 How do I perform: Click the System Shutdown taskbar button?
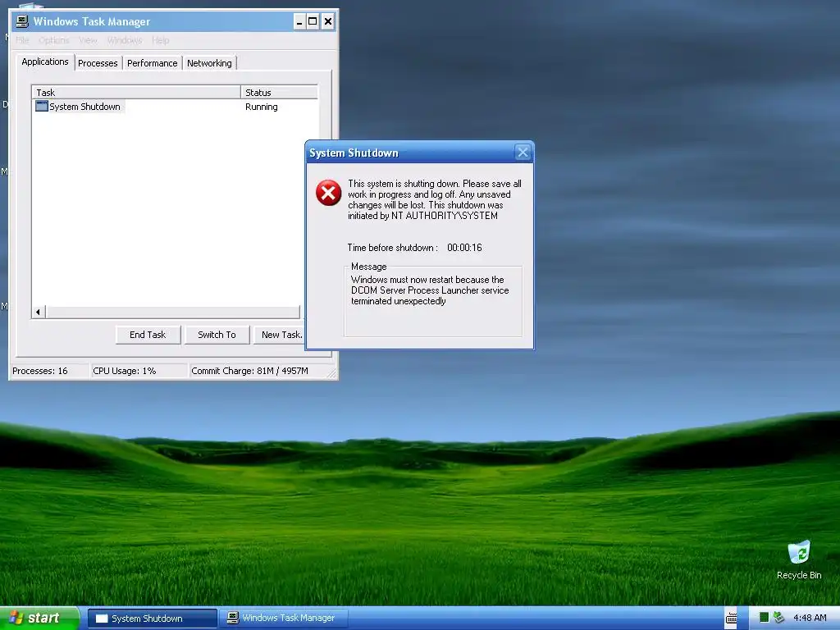pyautogui.click(x=152, y=619)
